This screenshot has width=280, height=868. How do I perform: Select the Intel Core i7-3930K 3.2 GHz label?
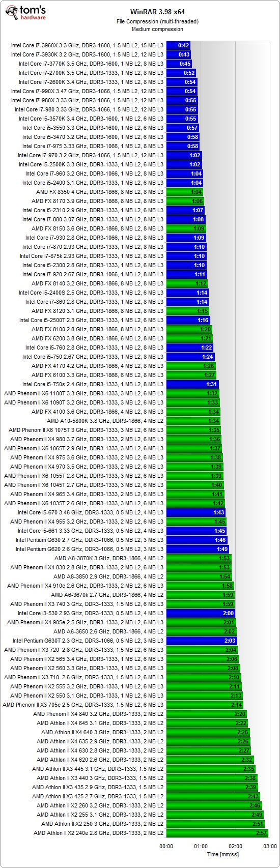pyautogui.click(x=88, y=54)
